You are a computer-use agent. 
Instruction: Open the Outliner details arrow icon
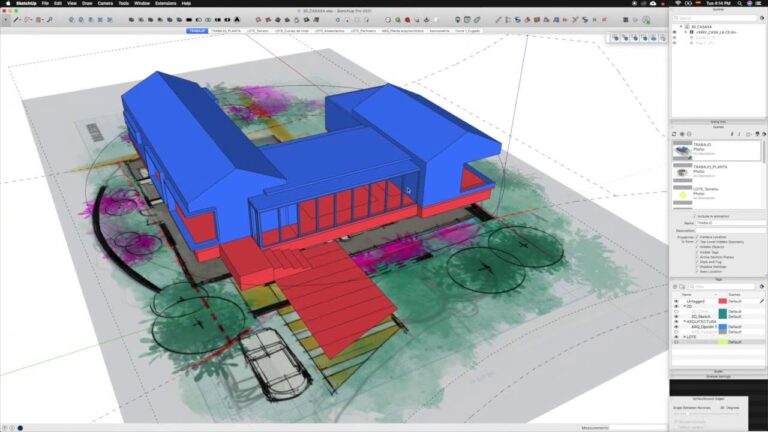click(x=762, y=18)
